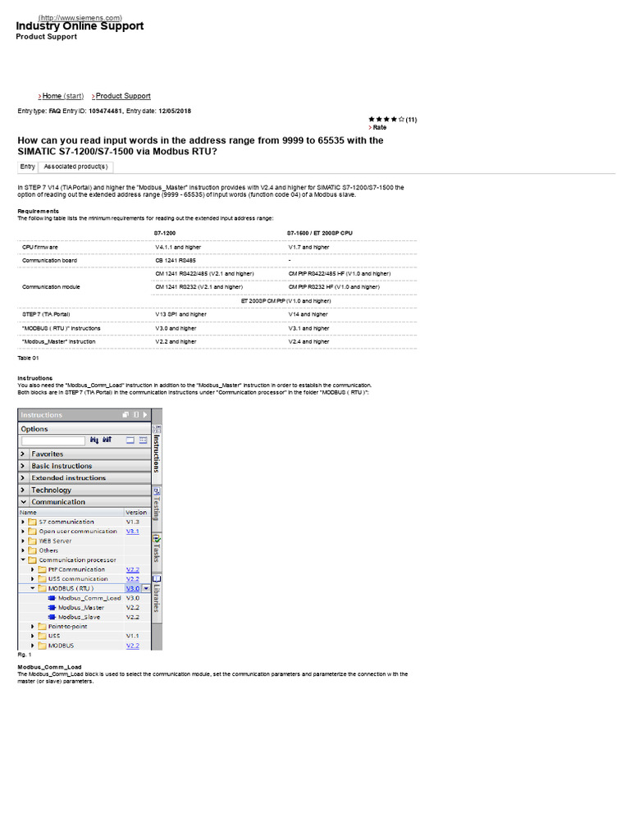Click the V3.0 version link for MODBUS ( RTU )
This screenshot has width=630, height=840.
click(x=132, y=588)
